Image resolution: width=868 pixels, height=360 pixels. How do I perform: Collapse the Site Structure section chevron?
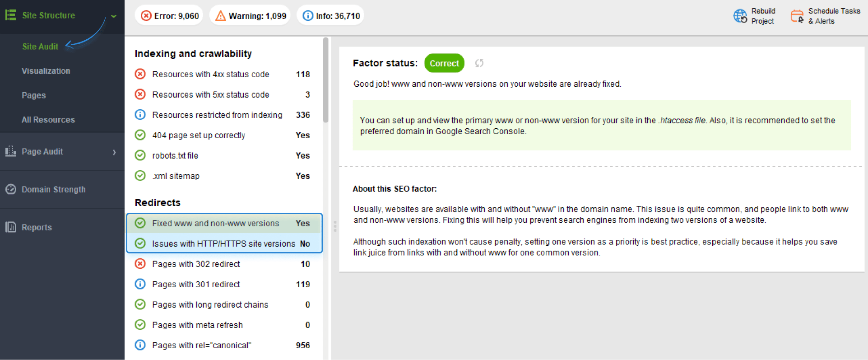pyautogui.click(x=114, y=16)
